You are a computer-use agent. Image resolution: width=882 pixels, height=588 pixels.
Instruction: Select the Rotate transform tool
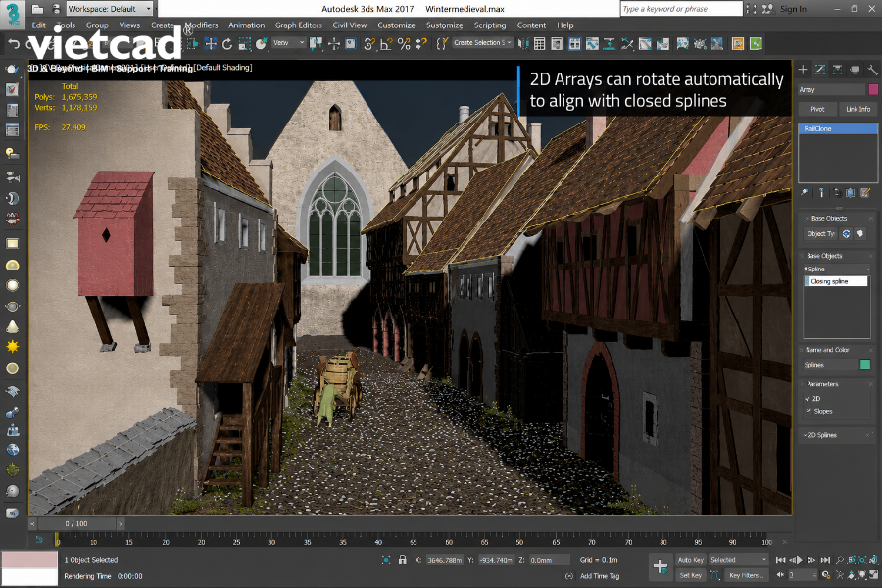[227, 44]
